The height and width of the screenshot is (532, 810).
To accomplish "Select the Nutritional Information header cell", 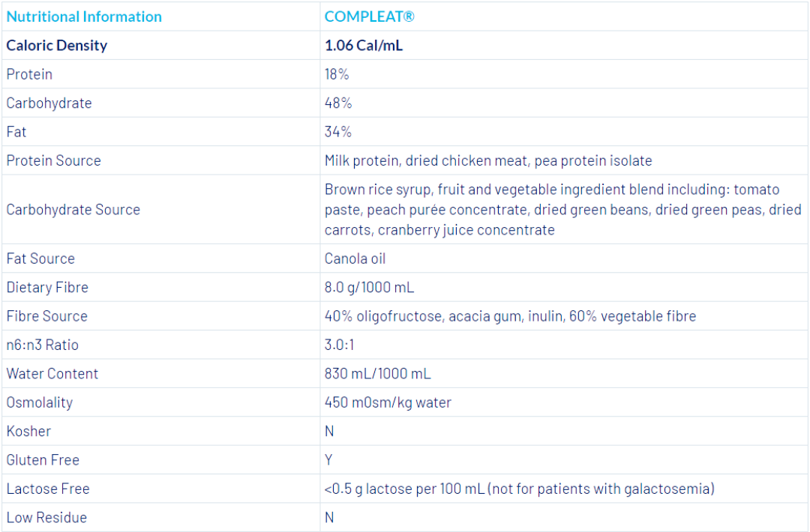I will click(x=84, y=16).
